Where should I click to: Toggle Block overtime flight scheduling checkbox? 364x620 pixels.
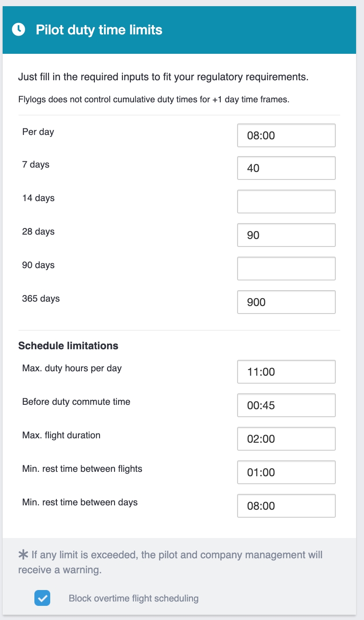pos(42,598)
